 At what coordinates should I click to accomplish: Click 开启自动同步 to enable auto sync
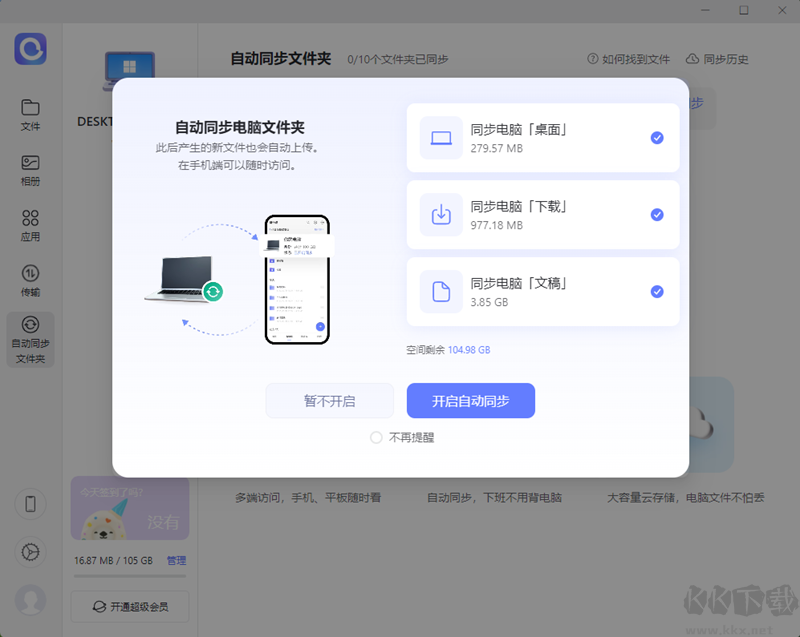[471, 400]
